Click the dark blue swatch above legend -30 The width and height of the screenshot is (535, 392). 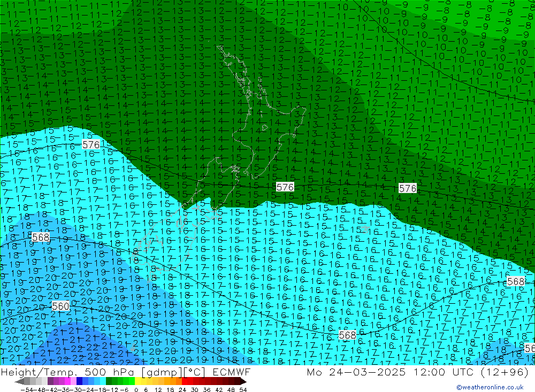coord(80,381)
